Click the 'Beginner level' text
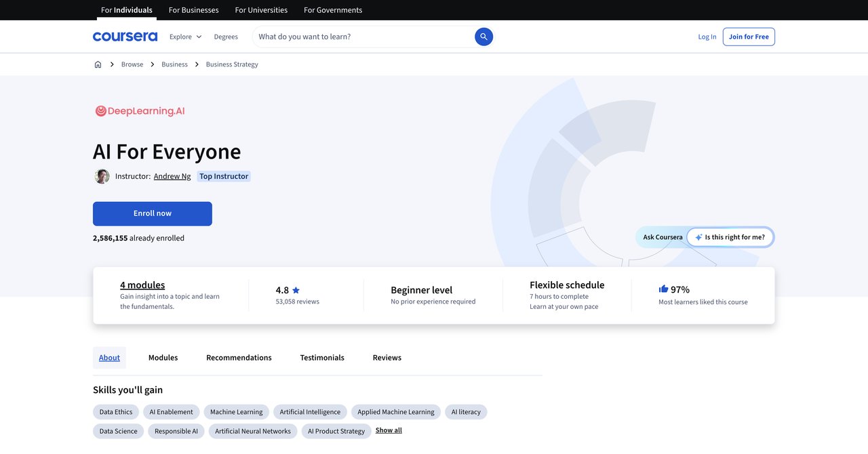868x454 pixels. click(422, 290)
